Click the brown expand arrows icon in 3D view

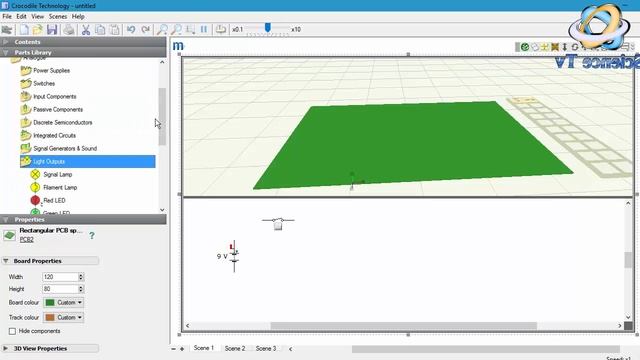point(555,47)
